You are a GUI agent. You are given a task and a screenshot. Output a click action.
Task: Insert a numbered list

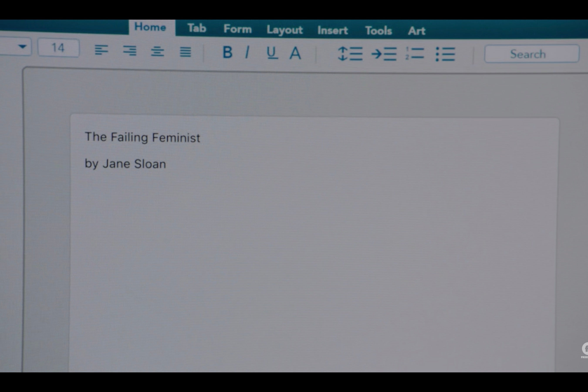414,54
